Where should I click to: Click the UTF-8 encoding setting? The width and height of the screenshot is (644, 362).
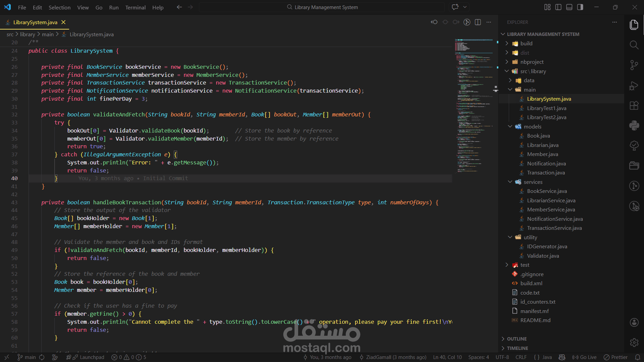pos(502,357)
